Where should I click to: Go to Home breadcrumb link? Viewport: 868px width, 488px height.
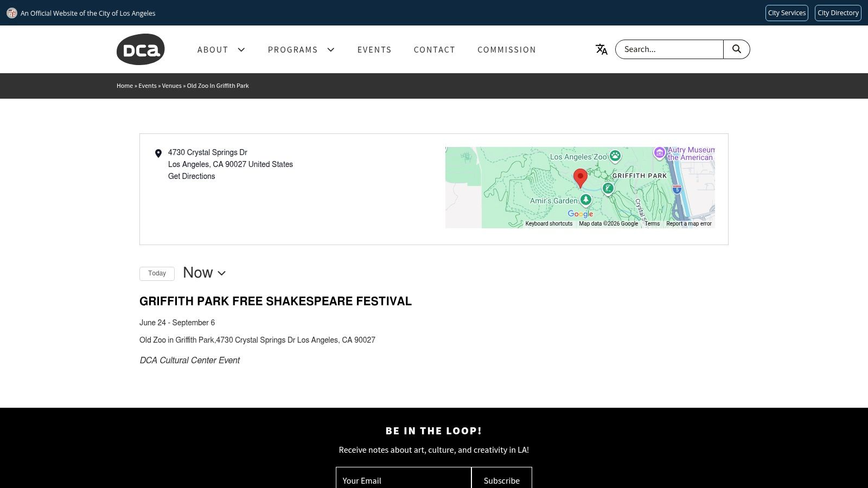pyautogui.click(x=125, y=86)
